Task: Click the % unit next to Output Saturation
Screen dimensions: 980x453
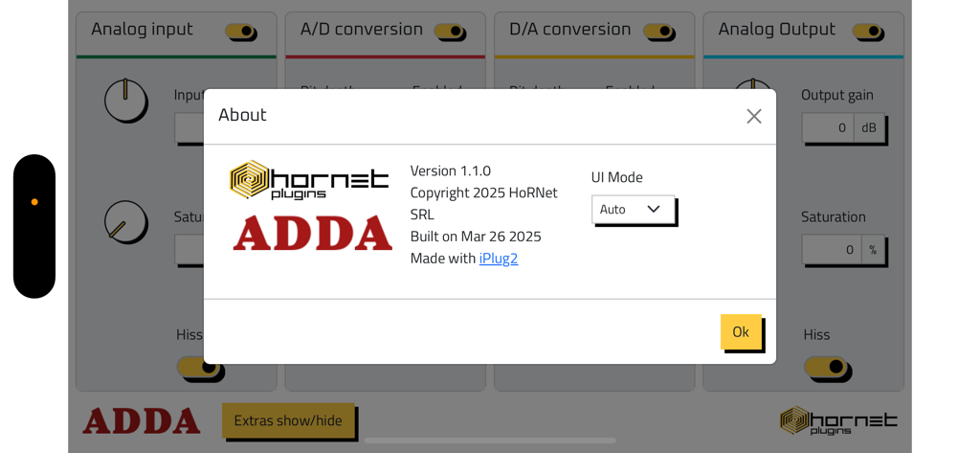Action: pyautogui.click(x=873, y=250)
